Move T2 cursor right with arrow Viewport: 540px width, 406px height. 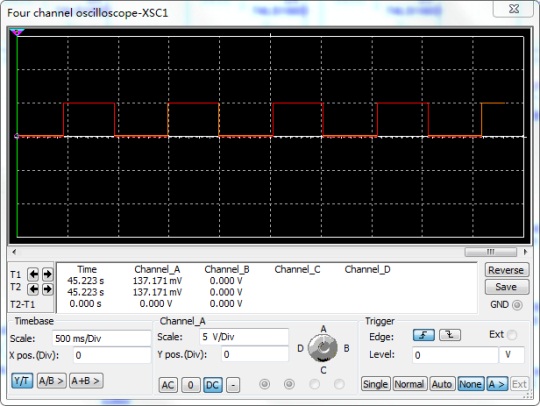pyautogui.click(x=48, y=289)
